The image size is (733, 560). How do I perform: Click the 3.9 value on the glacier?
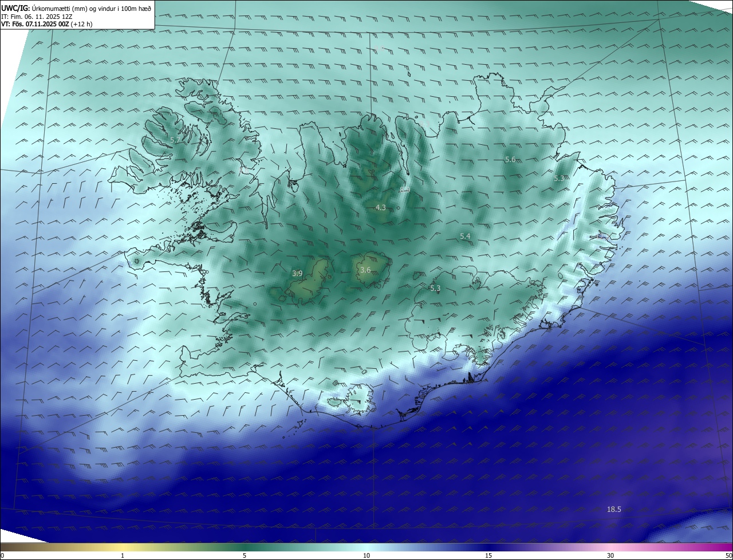click(297, 273)
